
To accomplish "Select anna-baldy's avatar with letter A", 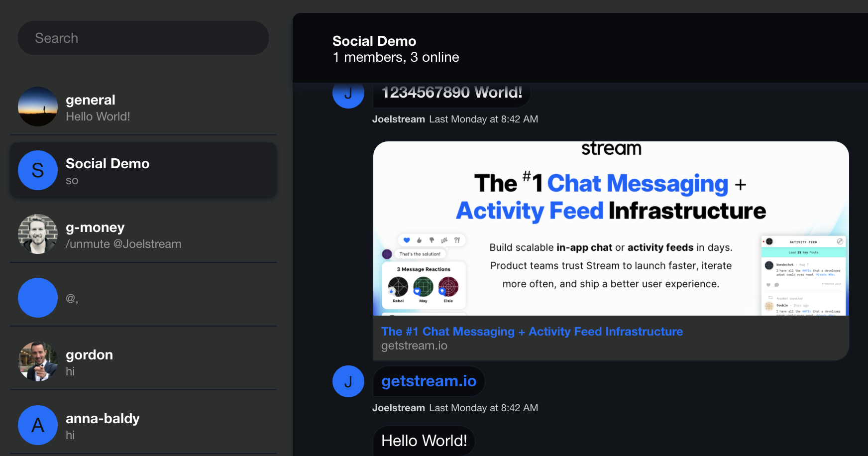I will (38, 425).
